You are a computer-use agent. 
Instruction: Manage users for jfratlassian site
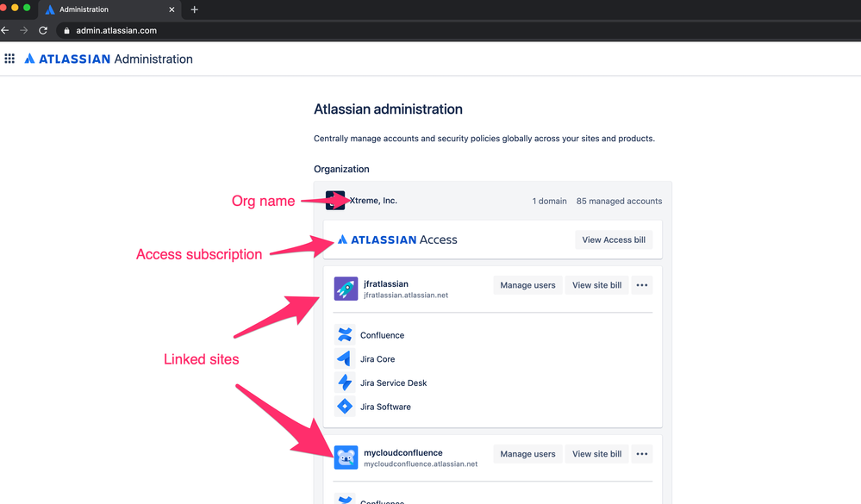[x=527, y=285]
